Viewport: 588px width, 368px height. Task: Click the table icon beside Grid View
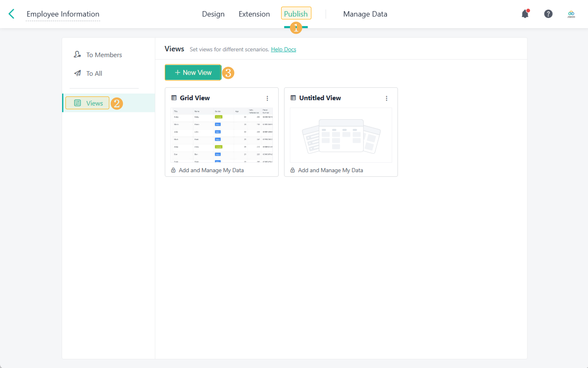pos(174,98)
